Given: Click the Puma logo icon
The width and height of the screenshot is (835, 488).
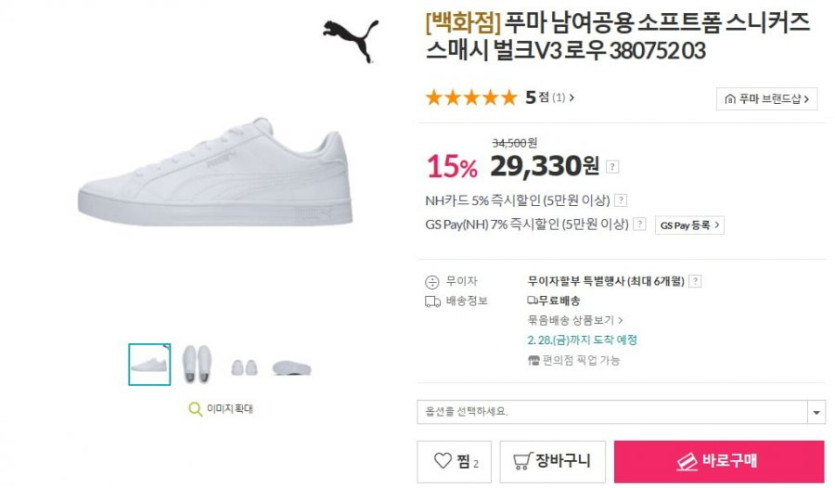Looking at the screenshot, I should coord(350,38).
